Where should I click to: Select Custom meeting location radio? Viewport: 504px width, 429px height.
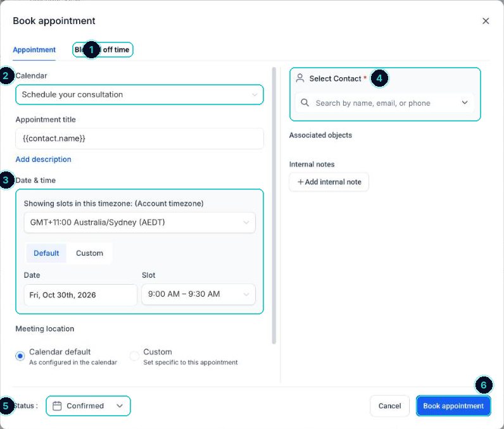(134, 356)
